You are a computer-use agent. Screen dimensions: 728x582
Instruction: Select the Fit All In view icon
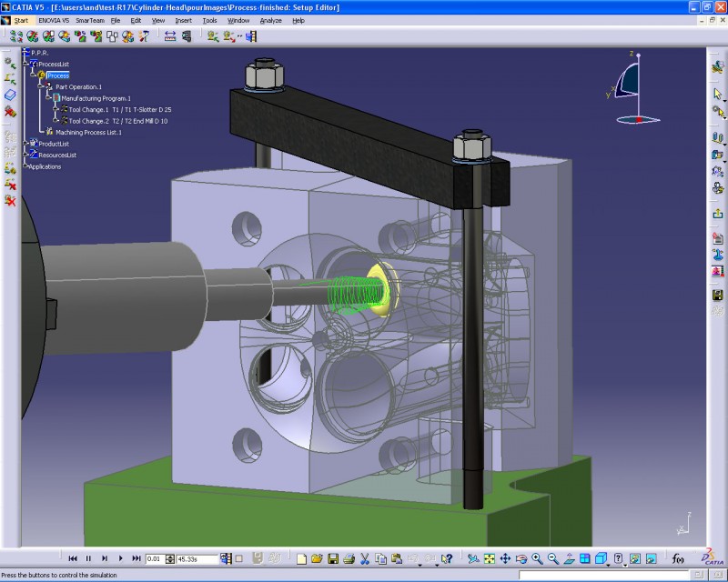point(490,558)
